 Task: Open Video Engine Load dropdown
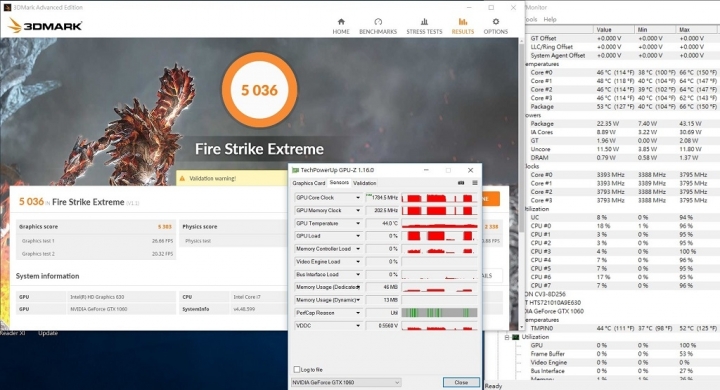tap(358, 261)
